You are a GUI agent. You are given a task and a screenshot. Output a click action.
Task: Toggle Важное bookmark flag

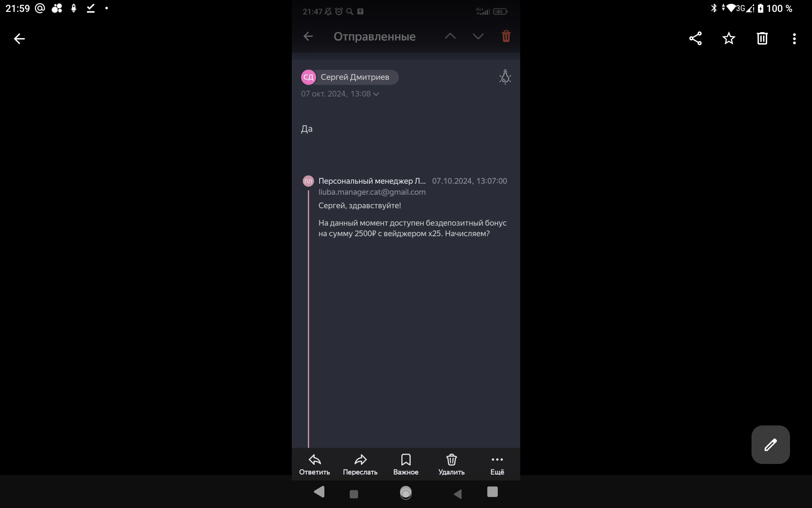[406, 464]
